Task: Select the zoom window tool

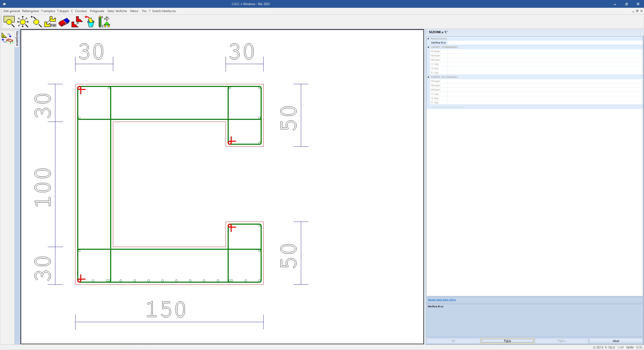Action: 9,22
